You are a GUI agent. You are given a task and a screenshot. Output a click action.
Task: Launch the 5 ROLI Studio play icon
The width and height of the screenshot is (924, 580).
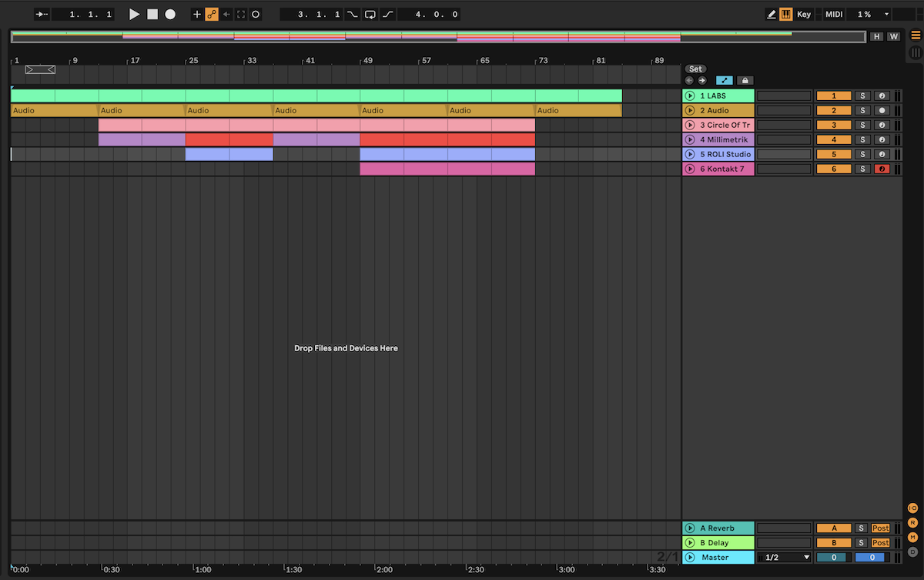tap(690, 154)
